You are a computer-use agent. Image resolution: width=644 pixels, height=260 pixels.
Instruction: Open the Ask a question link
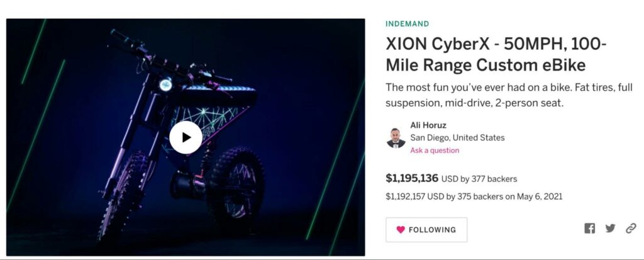point(435,150)
